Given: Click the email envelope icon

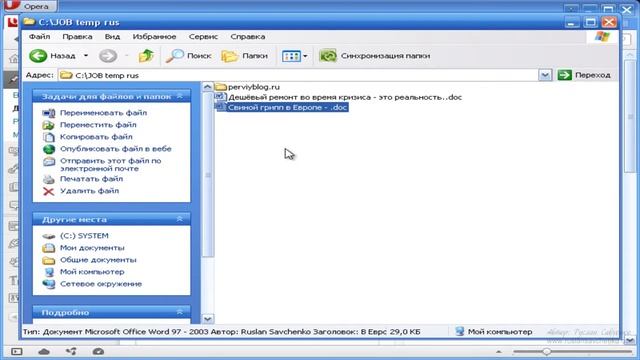Looking at the screenshot, I should tap(49, 162).
